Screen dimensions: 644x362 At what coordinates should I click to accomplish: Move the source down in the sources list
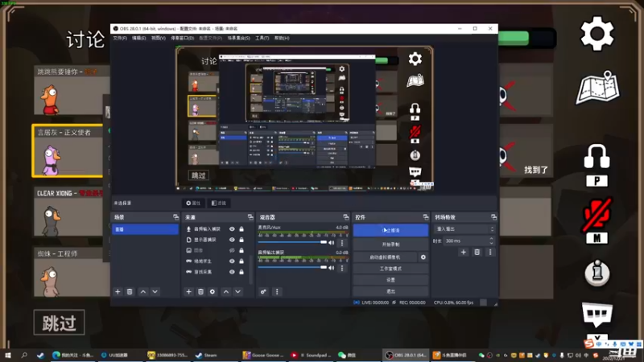tap(237, 292)
